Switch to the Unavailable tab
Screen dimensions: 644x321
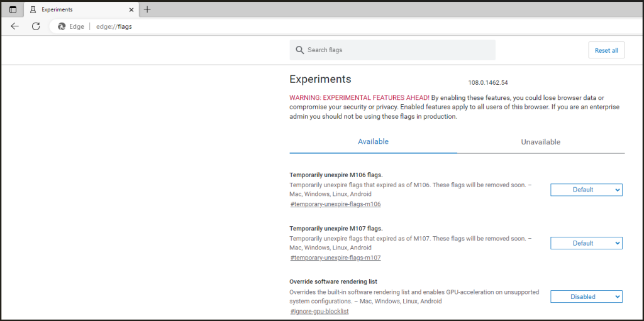pyautogui.click(x=540, y=142)
